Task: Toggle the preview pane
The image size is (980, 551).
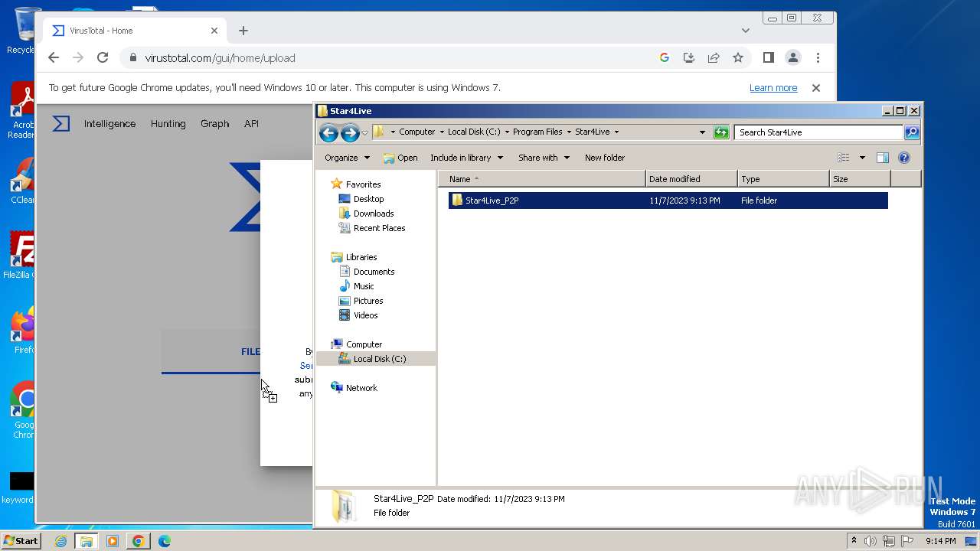Action: pyautogui.click(x=883, y=158)
